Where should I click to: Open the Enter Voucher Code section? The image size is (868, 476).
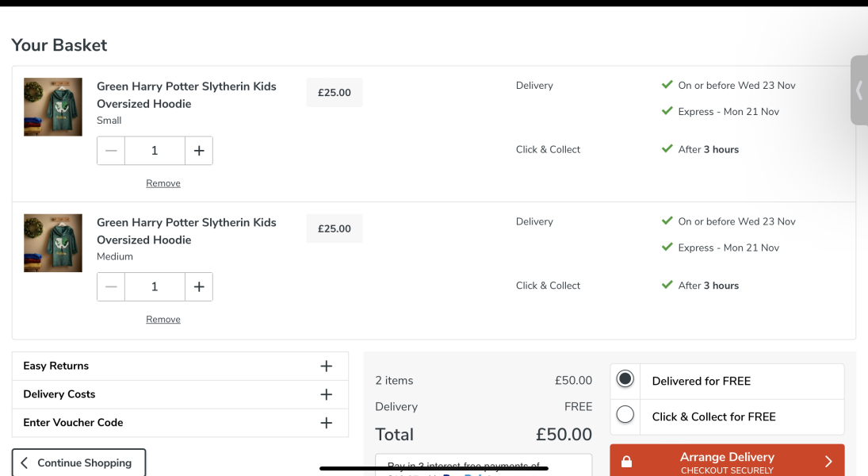326,423
